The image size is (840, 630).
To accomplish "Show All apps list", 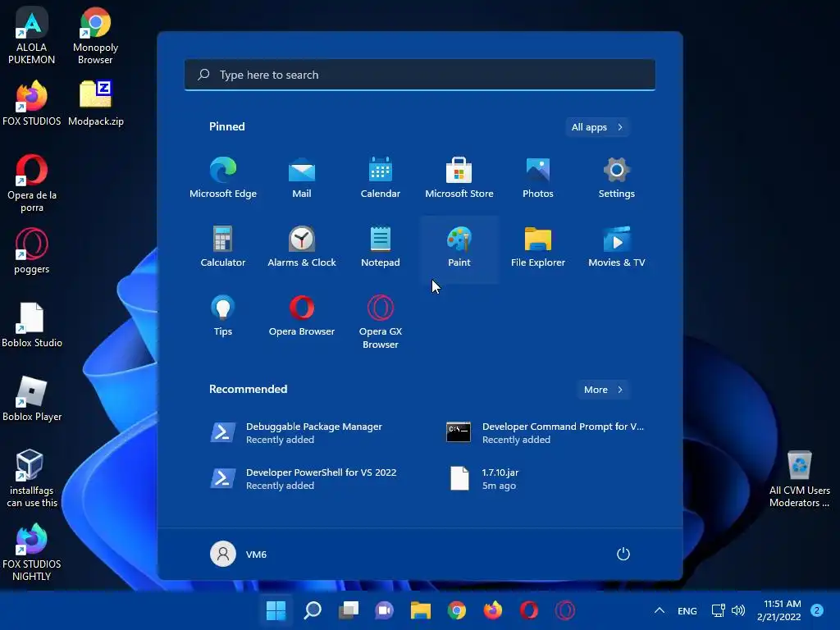I will pyautogui.click(x=597, y=127).
